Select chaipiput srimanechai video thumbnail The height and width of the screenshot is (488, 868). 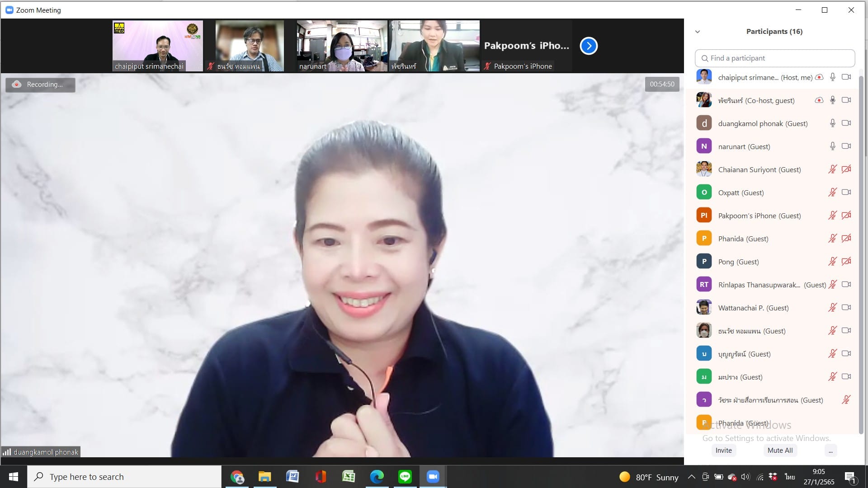[158, 46]
